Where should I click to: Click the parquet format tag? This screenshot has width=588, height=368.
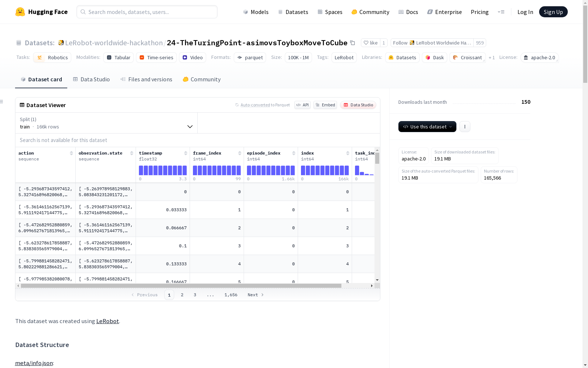[250, 57]
